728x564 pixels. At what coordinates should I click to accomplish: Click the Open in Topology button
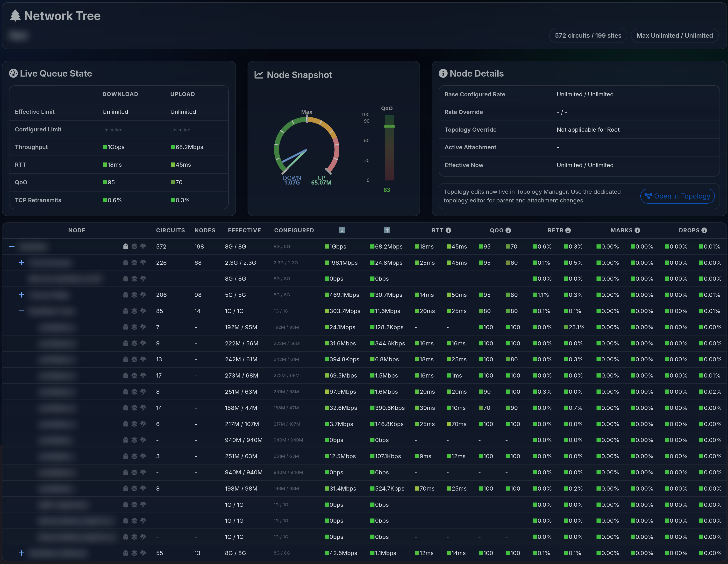click(677, 196)
